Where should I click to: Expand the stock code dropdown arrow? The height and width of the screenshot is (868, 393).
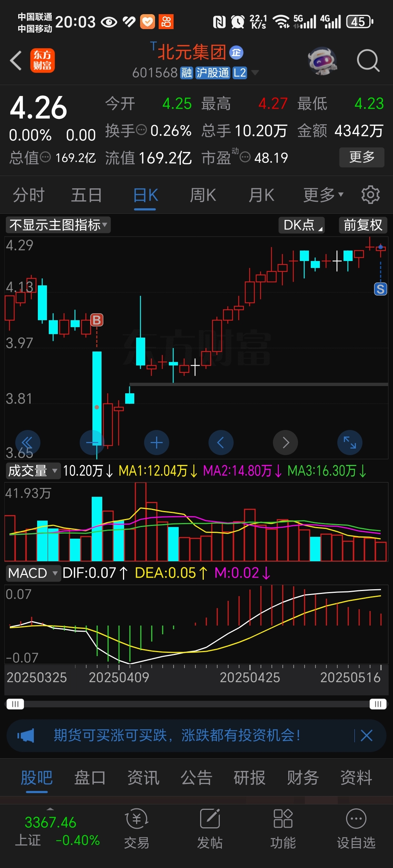255,73
